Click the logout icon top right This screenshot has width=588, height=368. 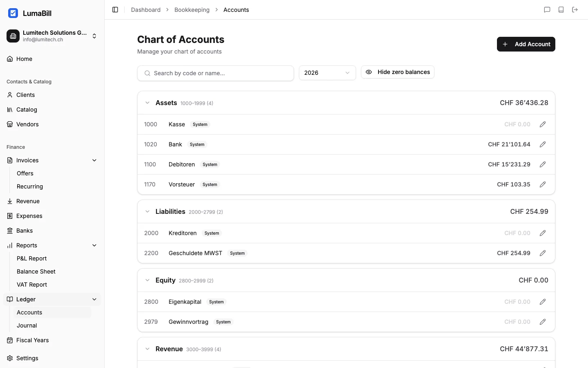coord(575,9)
